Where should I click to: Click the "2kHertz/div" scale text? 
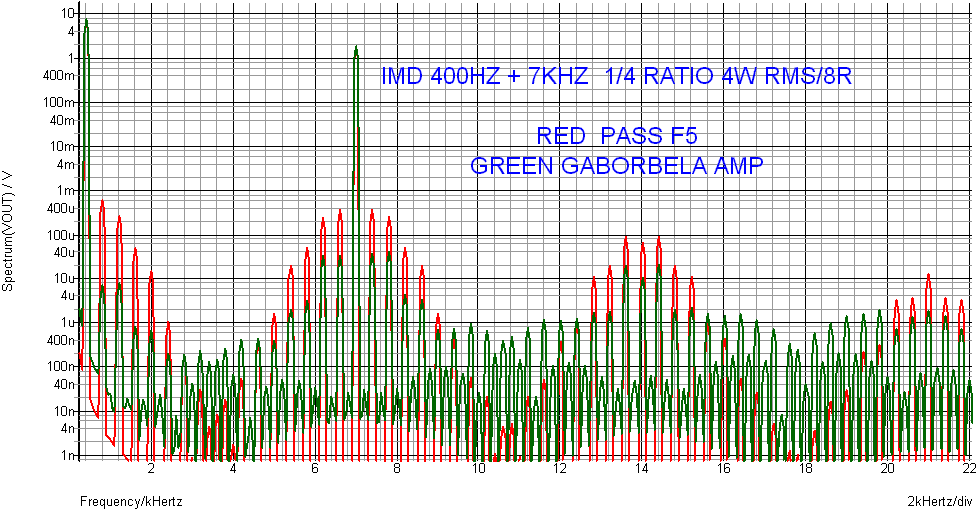click(x=940, y=501)
